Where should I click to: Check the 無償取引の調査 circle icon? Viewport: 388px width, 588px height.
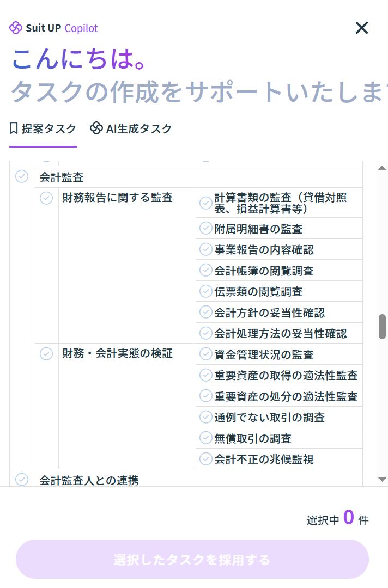pos(205,438)
